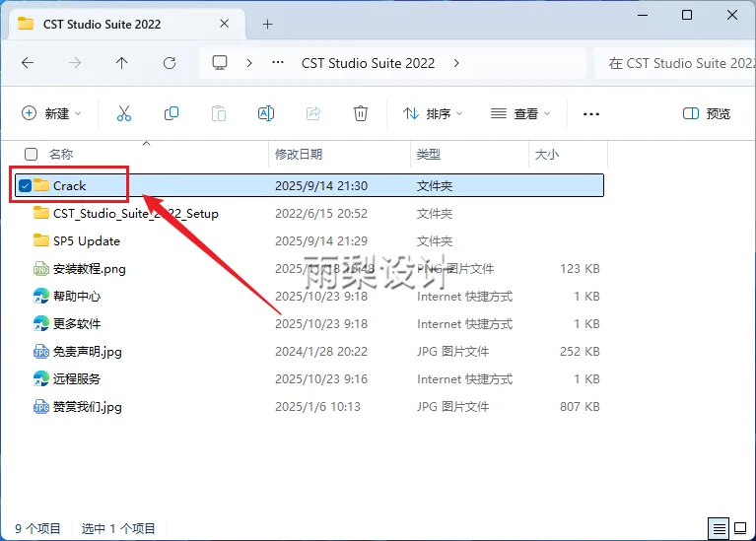Select 赞赏我们.jpg file name
Screen dimensions: 756x541
pos(88,407)
